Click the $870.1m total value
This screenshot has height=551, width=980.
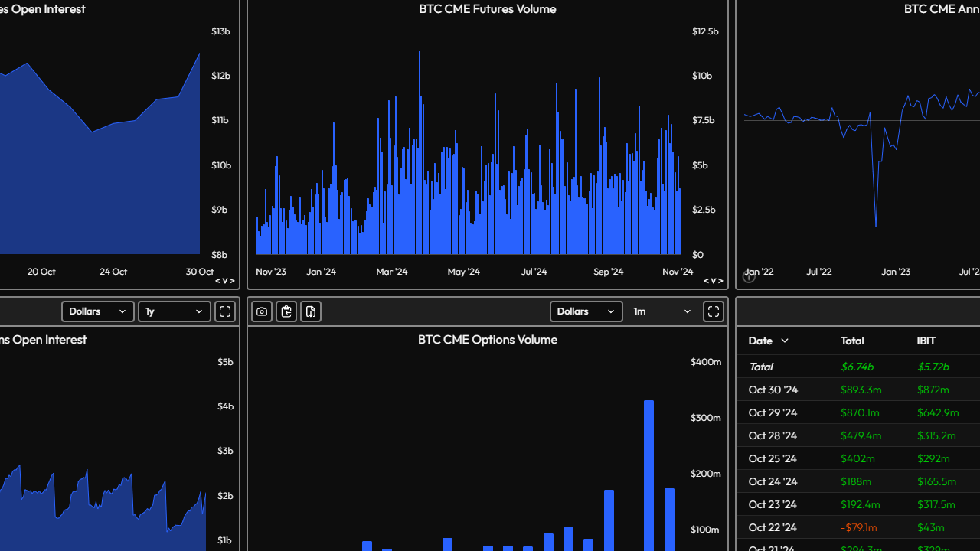(861, 412)
